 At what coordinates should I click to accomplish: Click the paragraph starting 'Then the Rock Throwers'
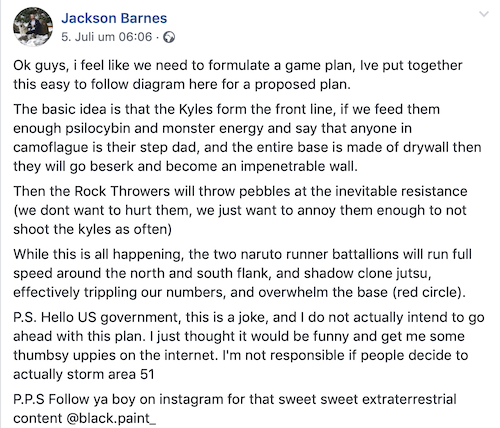(x=240, y=210)
